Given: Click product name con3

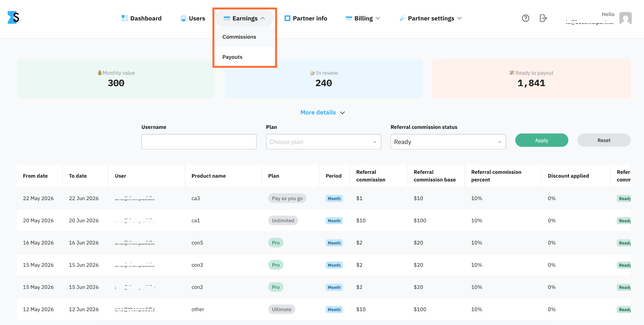Looking at the screenshot, I should (197, 265).
